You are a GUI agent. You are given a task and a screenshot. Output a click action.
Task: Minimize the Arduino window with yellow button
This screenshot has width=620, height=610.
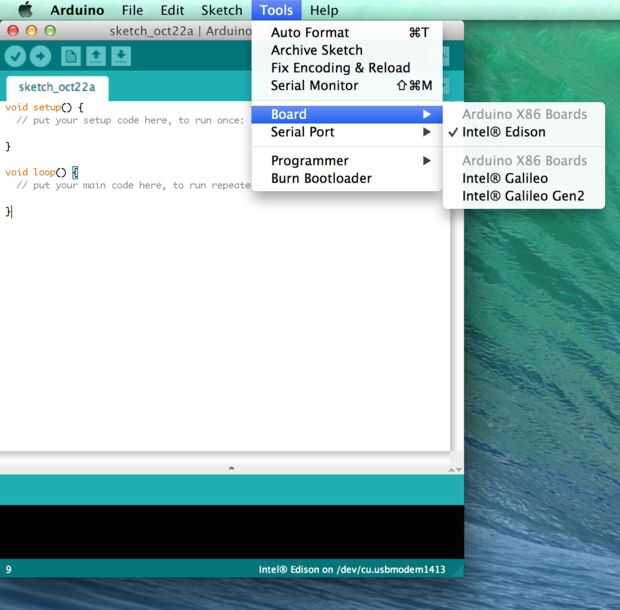coord(32,30)
